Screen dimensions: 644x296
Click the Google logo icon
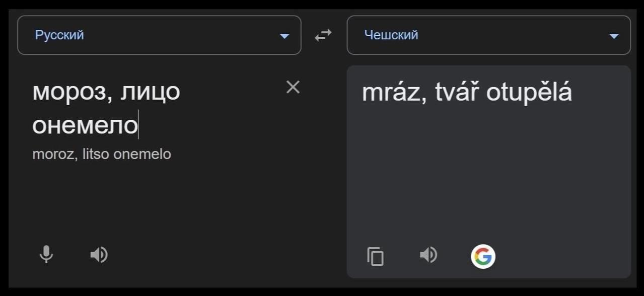click(483, 256)
